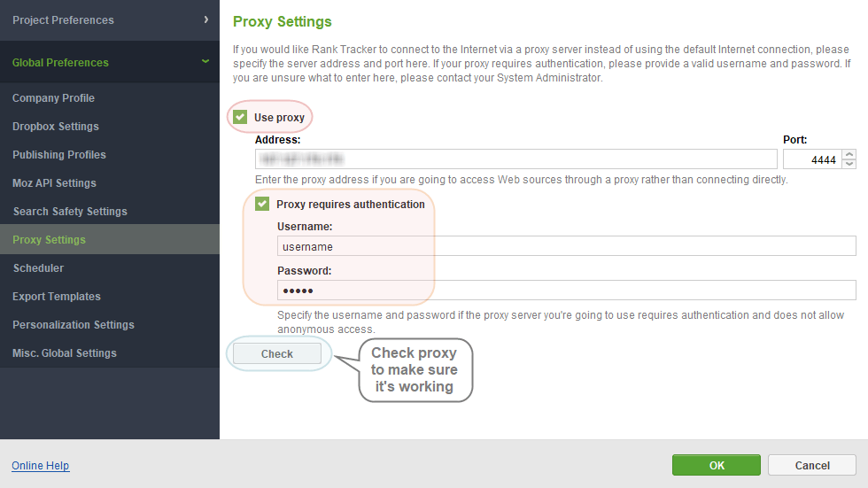The image size is (868, 488).
Task: Confirm settings with OK button
Action: point(717,465)
